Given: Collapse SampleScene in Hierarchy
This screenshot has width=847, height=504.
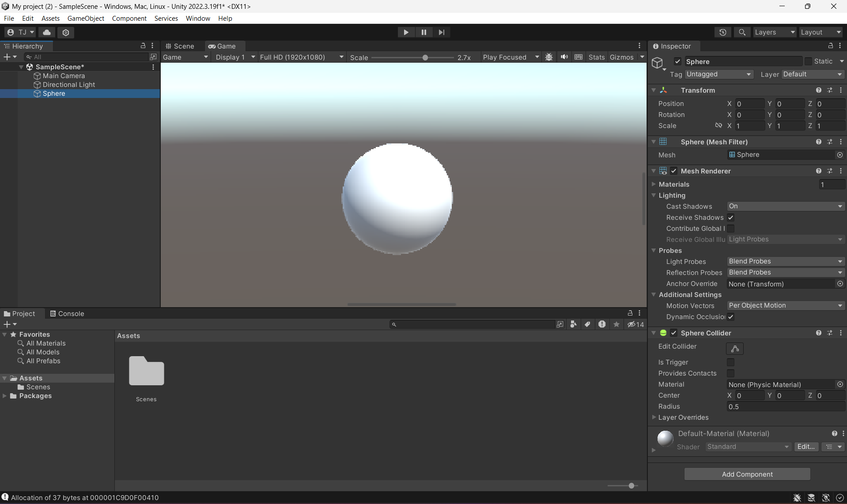Looking at the screenshot, I should [x=21, y=67].
